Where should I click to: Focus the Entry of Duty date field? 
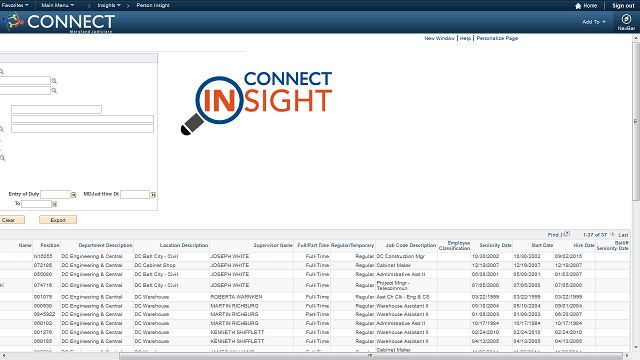56,194
